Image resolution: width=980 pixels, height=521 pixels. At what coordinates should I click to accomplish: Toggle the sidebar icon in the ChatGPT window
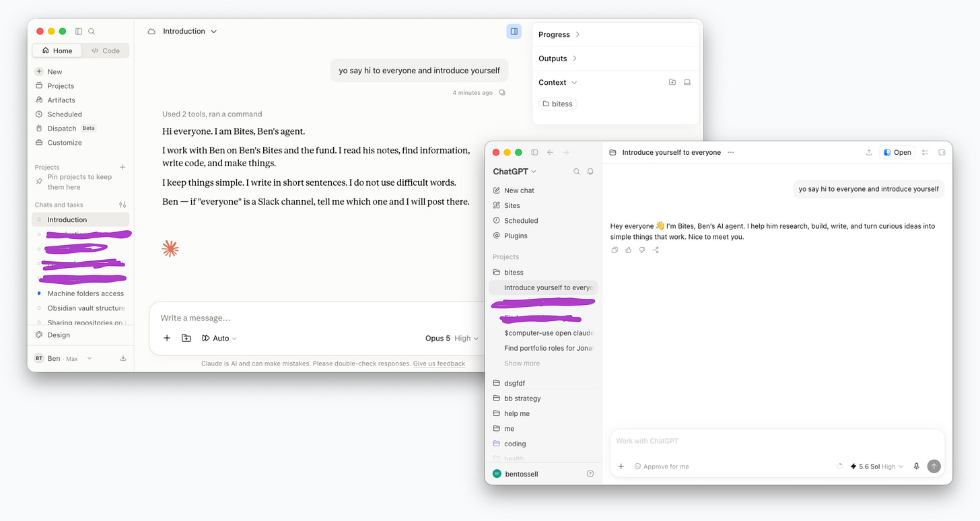click(x=535, y=153)
